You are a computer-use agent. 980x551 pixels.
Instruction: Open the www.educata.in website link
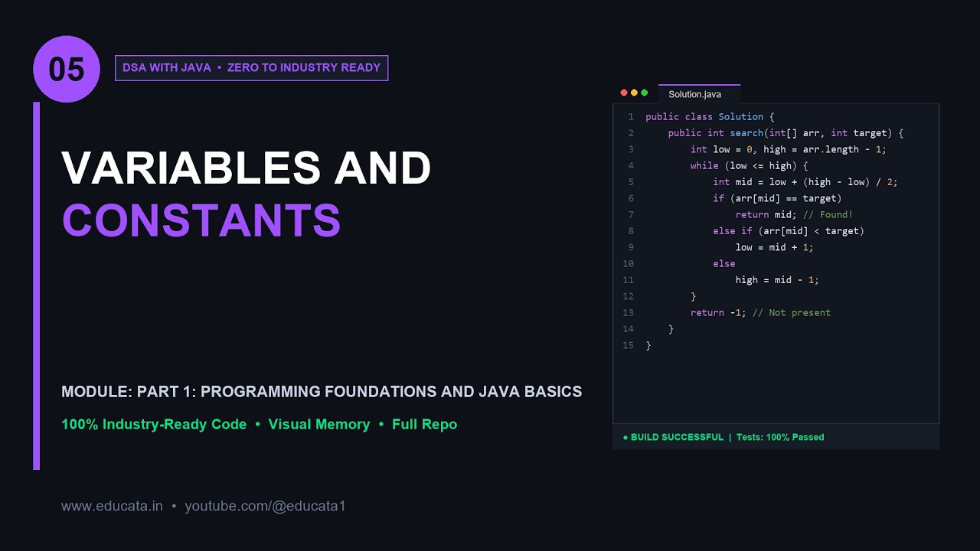(x=112, y=506)
